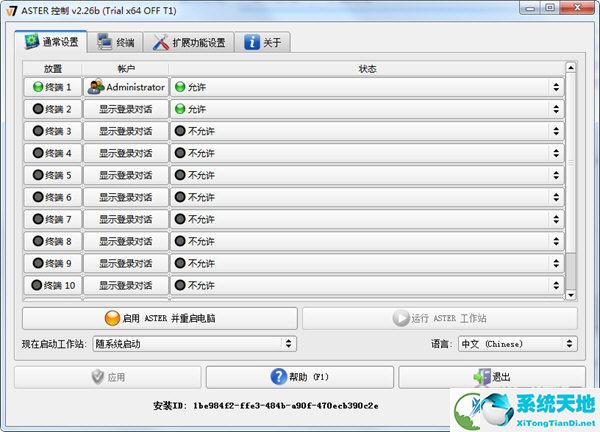Click the ASTER app icon in title bar
This screenshot has height=432, width=600.
11,10
